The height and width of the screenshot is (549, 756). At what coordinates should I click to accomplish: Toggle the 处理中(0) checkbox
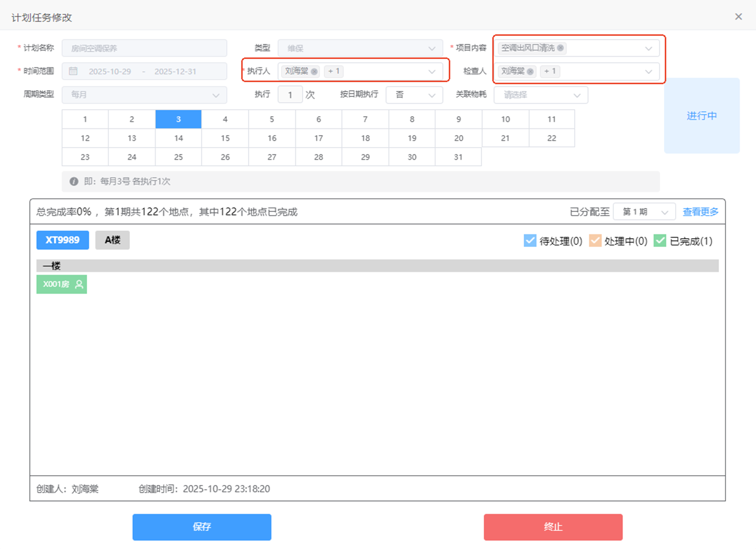595,241
